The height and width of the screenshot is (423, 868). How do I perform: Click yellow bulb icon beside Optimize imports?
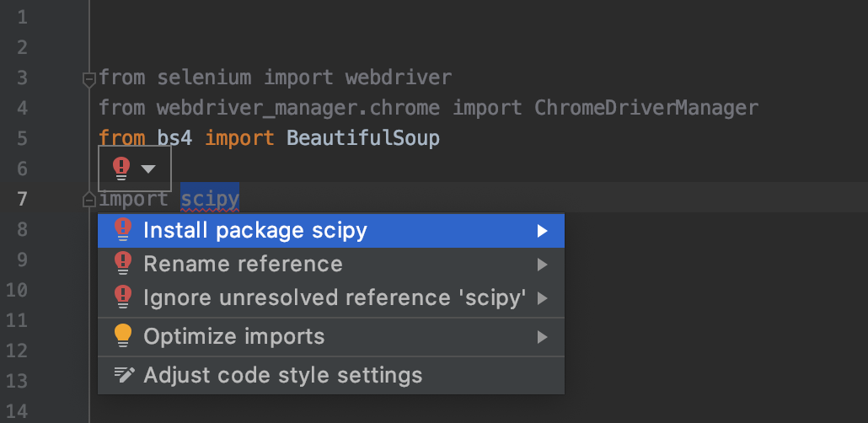[x=122, y=336]
